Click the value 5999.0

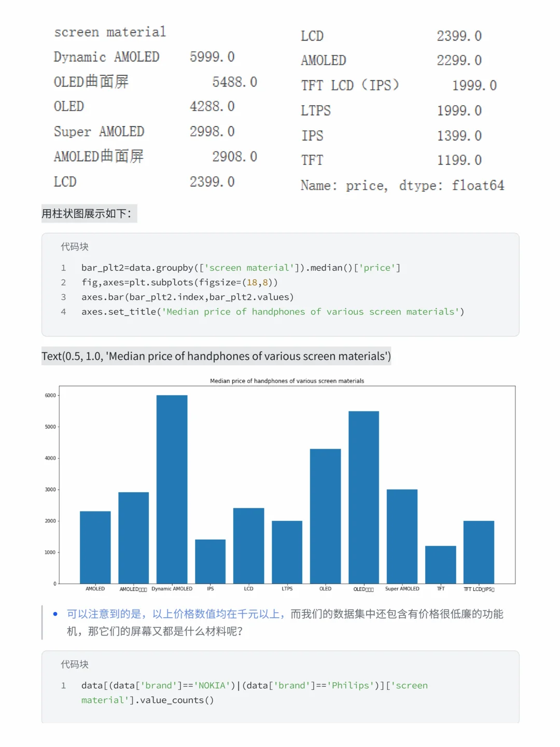click(212, 57)
